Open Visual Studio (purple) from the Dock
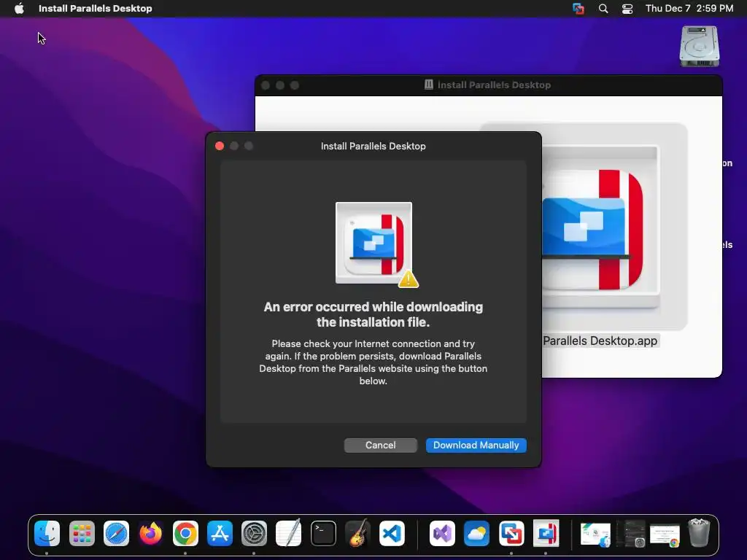Image resolution: width=747 pixels, height=560 pixels. (442, 533)
